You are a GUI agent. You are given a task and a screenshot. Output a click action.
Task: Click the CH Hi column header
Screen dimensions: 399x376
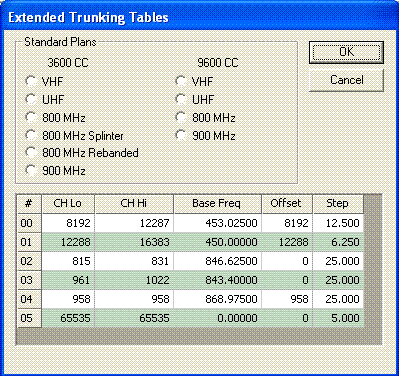(134, 203)
